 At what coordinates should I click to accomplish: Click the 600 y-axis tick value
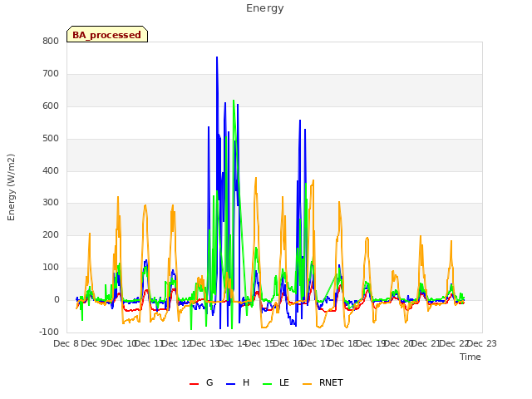51,106
